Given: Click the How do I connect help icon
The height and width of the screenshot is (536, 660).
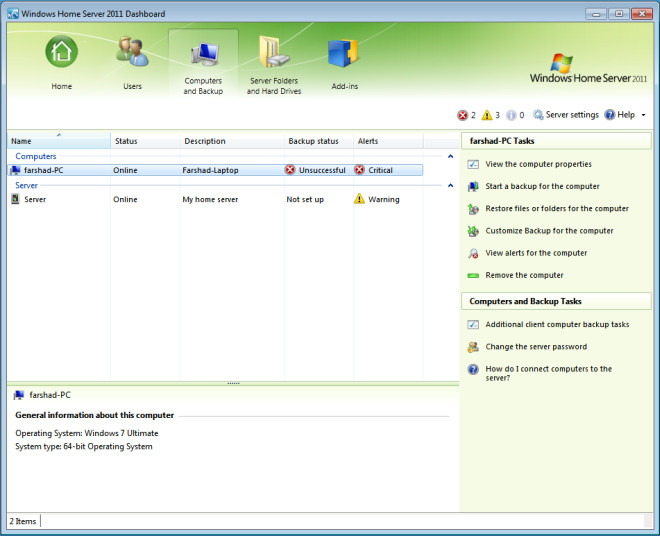Looking at the screenshot, I should click(473, 369).
